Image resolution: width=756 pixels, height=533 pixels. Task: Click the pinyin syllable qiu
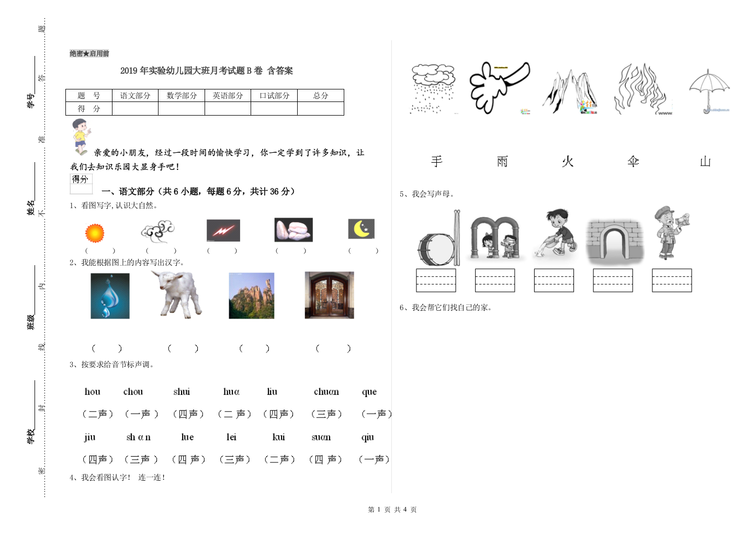tap(368, 437)
